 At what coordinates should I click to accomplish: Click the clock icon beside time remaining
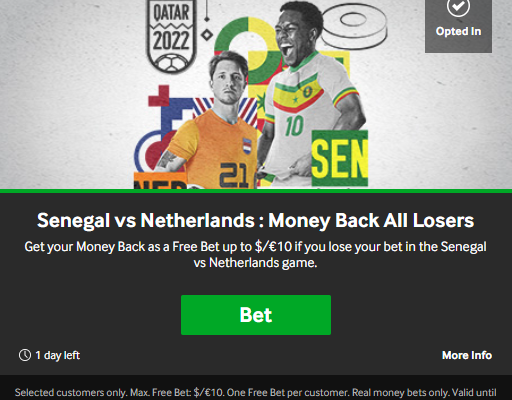point(25,355)
